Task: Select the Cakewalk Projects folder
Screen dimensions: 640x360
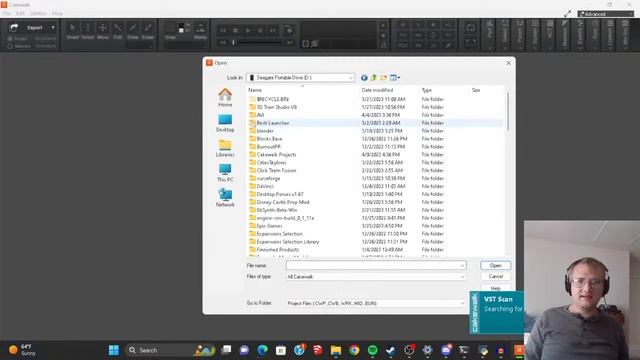Action: coord(276,155)
